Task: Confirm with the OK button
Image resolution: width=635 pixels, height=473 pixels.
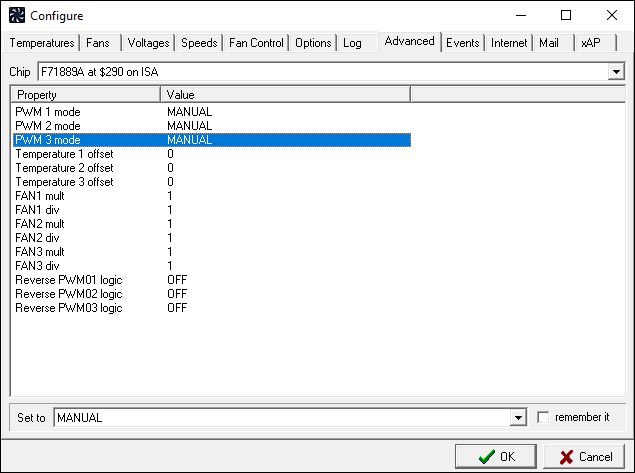Action: click(496, 457)
